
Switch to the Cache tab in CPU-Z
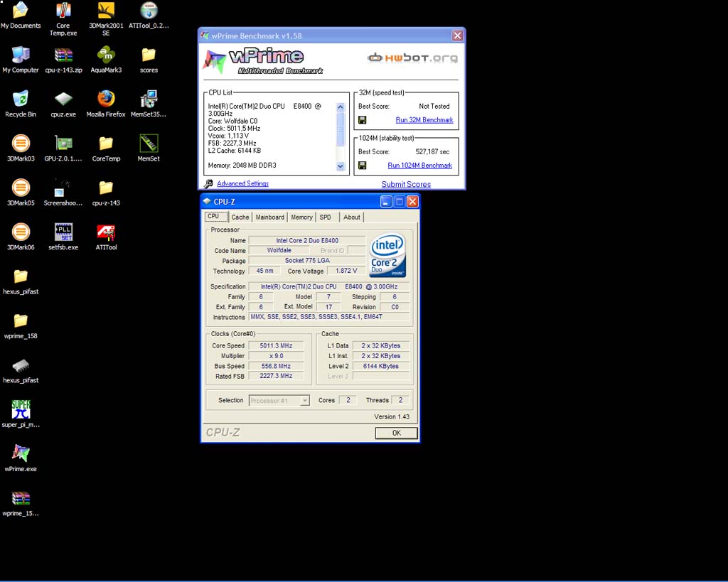pyautogui.click(x=240, y=217)
